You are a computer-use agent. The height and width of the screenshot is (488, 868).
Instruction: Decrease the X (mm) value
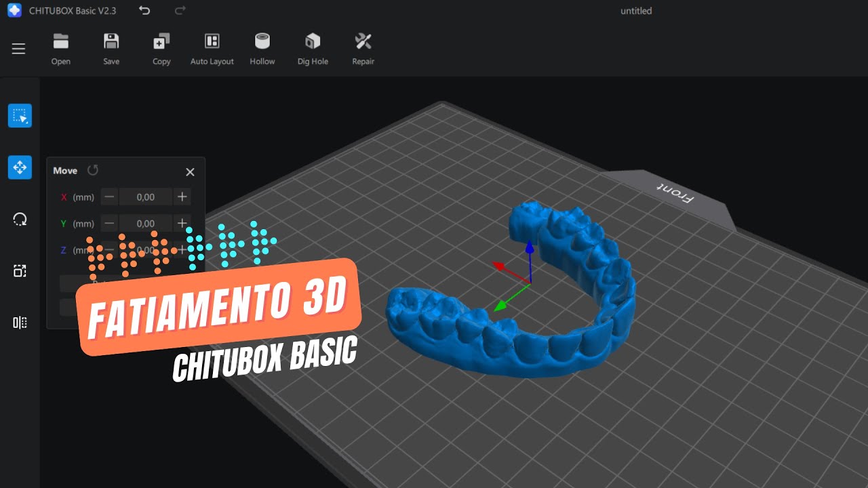(x=109, y=197)
